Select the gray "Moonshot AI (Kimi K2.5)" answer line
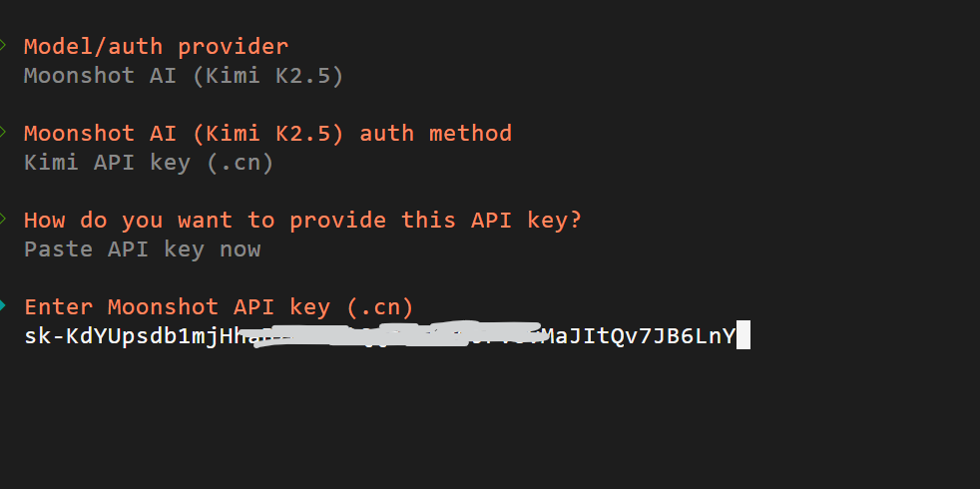The height and width of the screenshot is (489, 980). point(184,76)
